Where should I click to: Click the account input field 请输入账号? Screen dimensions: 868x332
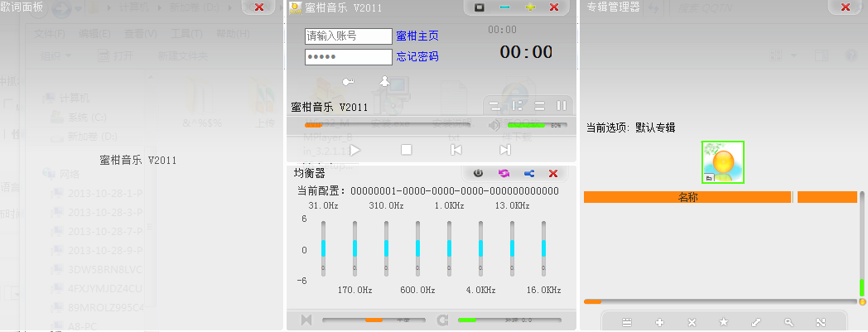(348, 36)
